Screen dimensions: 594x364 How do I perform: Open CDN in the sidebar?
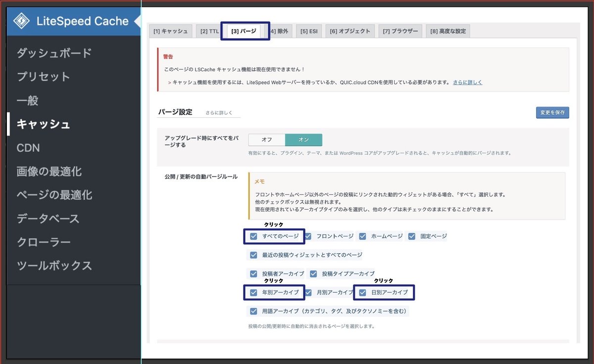pos(28,148)
